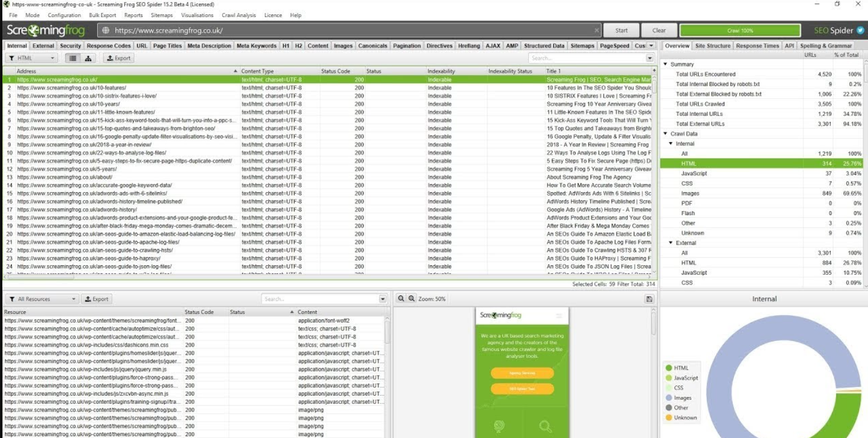Open the Configuration menu
This screenshot has width=868, height=438.
click(64, 15)
